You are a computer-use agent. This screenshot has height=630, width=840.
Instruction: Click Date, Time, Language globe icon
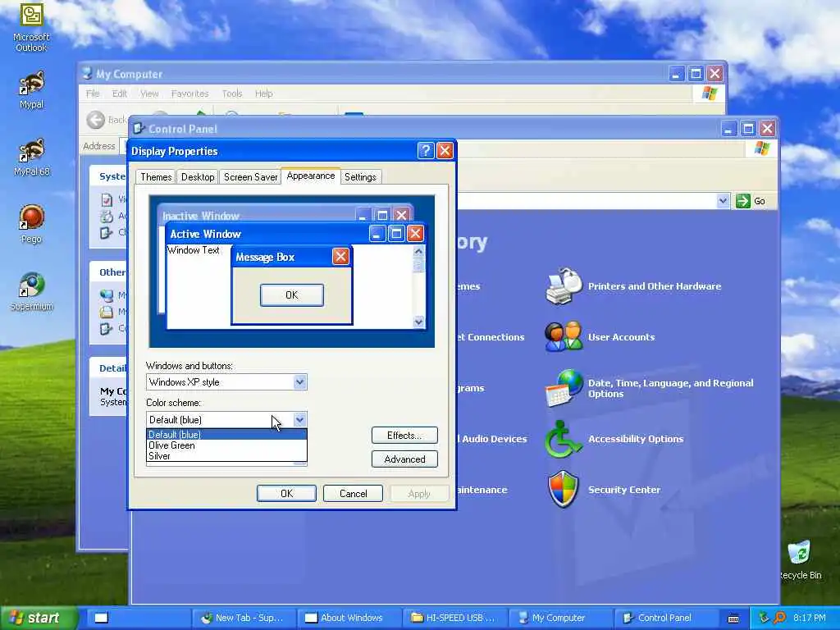coord(563,388)
